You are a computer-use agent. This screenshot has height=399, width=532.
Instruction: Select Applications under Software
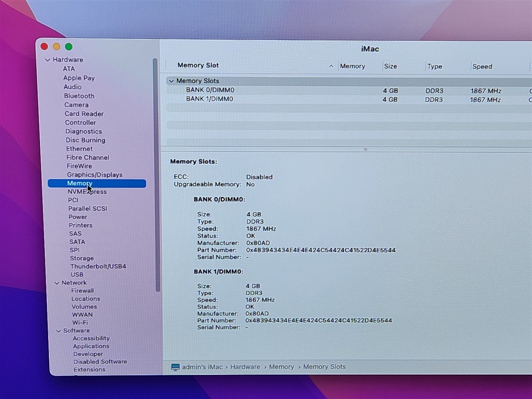pyautogui.click(x=91, y=346)
